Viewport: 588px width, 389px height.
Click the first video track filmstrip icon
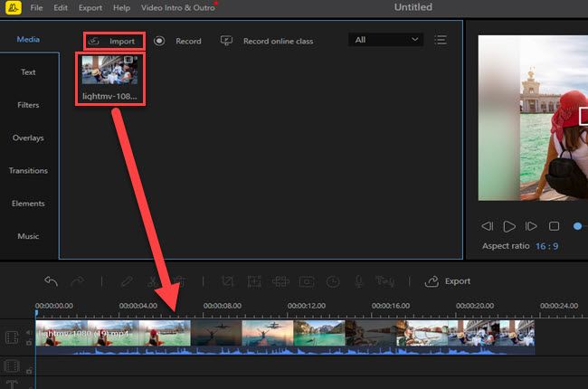(12, 337)
